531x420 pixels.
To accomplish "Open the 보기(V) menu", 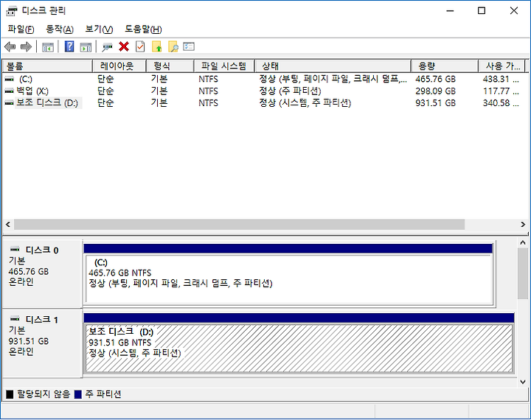I will [x=99, y=29].
